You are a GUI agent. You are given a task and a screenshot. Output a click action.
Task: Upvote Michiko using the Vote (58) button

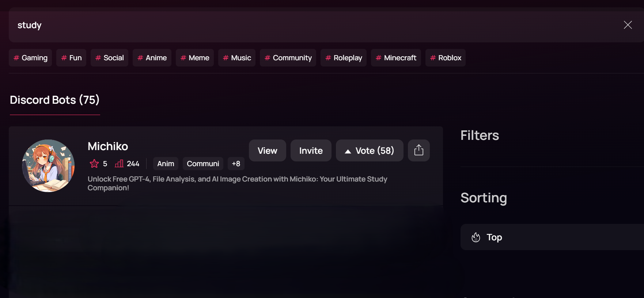coord(369,150)
